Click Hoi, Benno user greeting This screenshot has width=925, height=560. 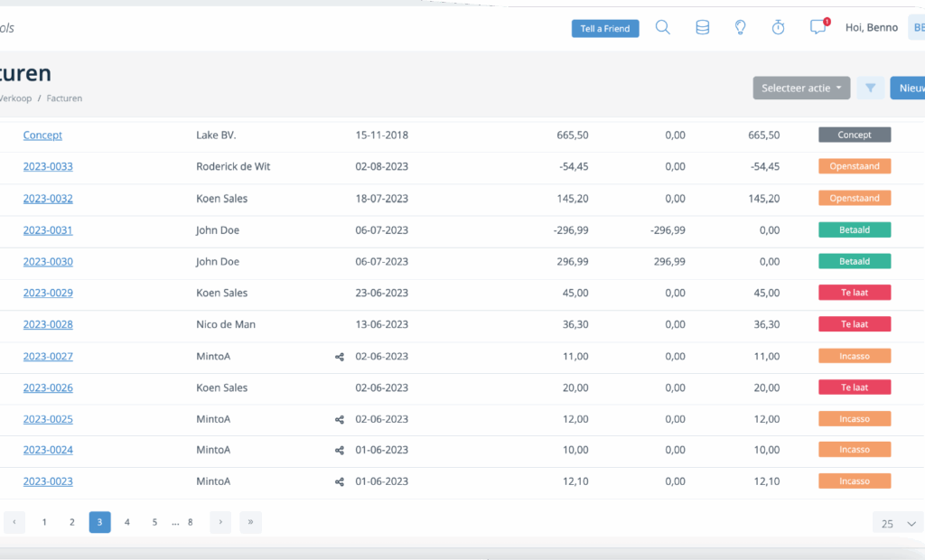(872, 28)
